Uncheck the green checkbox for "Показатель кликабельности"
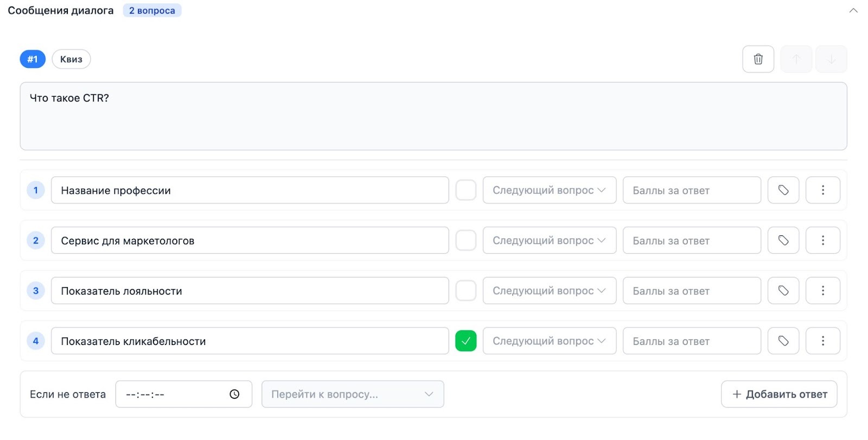This screenshot has width=868, height=440. [465, 341]
